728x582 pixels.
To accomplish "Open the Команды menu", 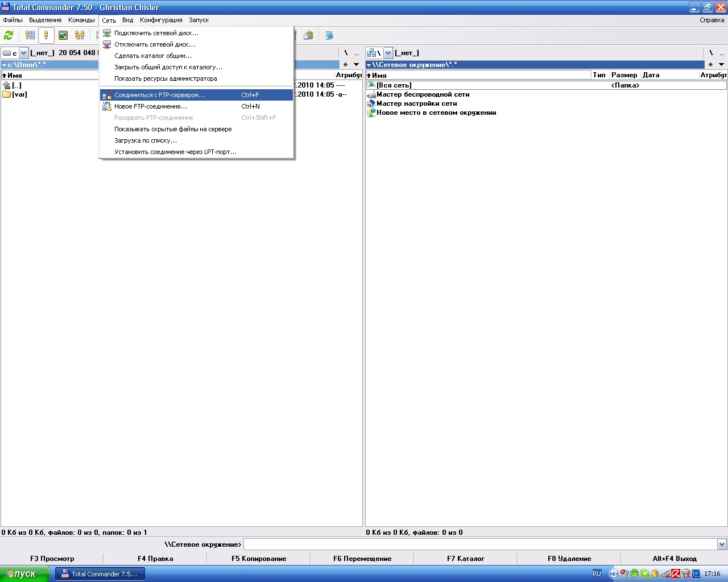I will (x=81, y=20).
